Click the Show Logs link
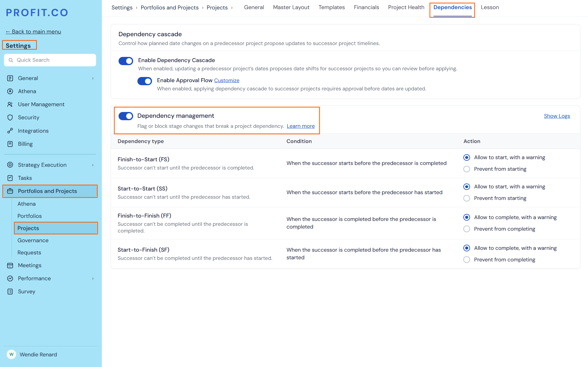This screenshot has height=367, width=588. [557, 116]
